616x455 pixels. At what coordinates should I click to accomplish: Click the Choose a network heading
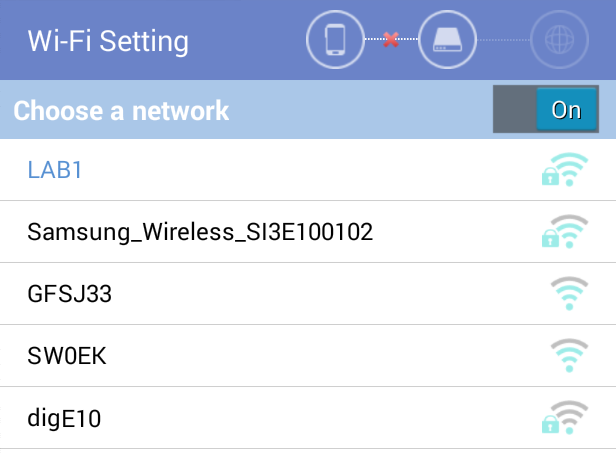[121, 110]
